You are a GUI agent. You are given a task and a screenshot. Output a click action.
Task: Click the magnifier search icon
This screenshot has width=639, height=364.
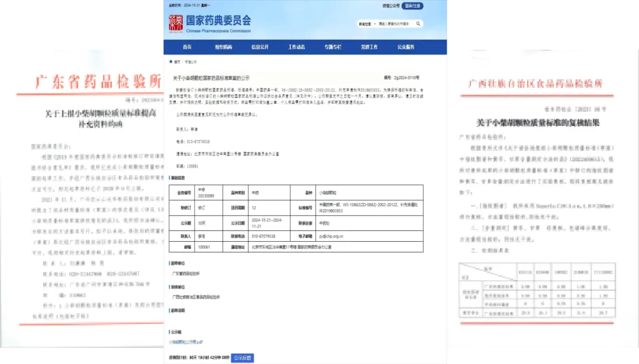[x=418, y=24]
